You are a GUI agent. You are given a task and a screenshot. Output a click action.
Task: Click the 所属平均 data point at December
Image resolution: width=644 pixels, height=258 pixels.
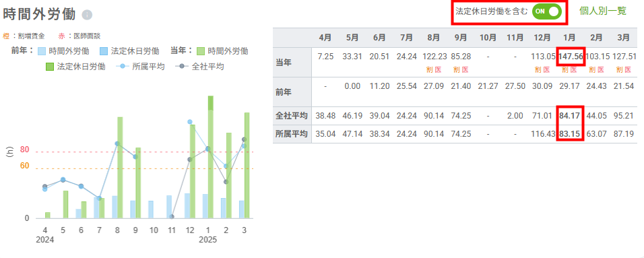click(190, 122)
